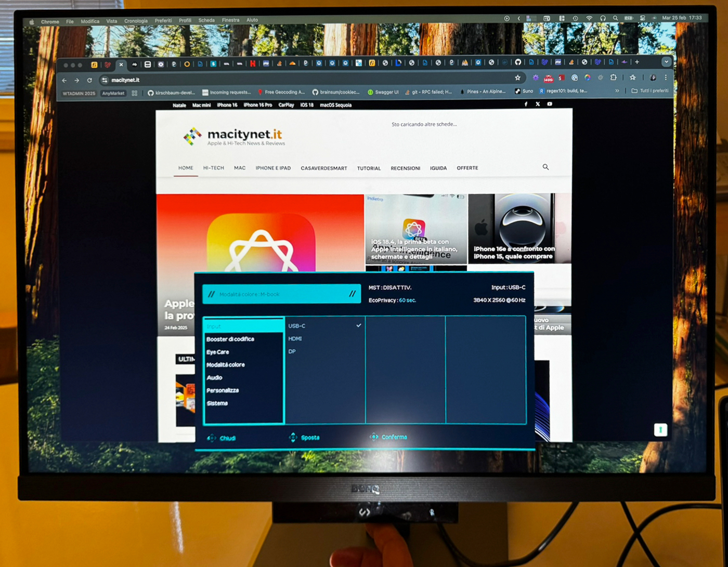Open the iPhone 16e vs iPhone 15 article

519,229
